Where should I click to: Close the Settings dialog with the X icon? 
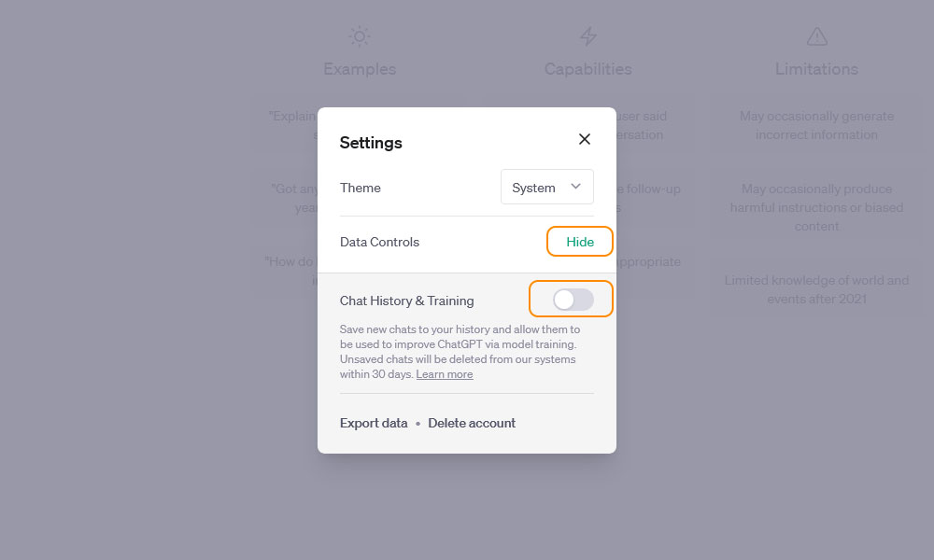tap(585, 139)
